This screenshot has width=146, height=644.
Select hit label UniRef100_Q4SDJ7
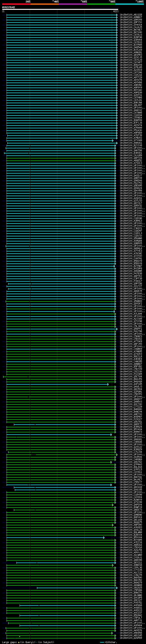click(x=131, y=175)
